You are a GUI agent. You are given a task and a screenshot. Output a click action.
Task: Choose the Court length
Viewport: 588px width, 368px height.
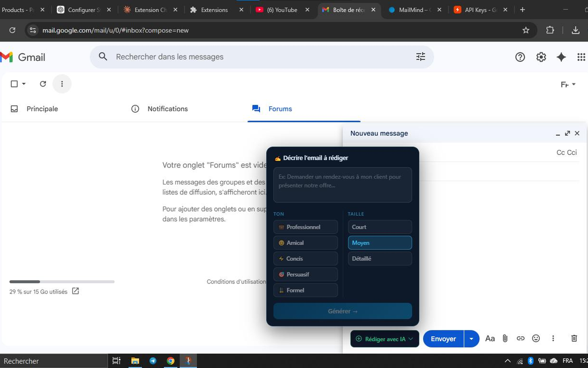(x=380, y=227)
